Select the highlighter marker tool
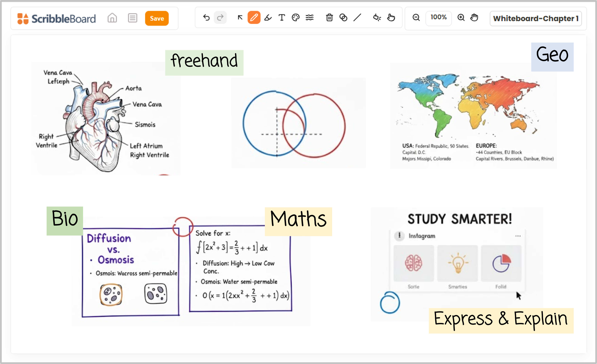This screenshot has height=364, width=597. coord(268,18)
